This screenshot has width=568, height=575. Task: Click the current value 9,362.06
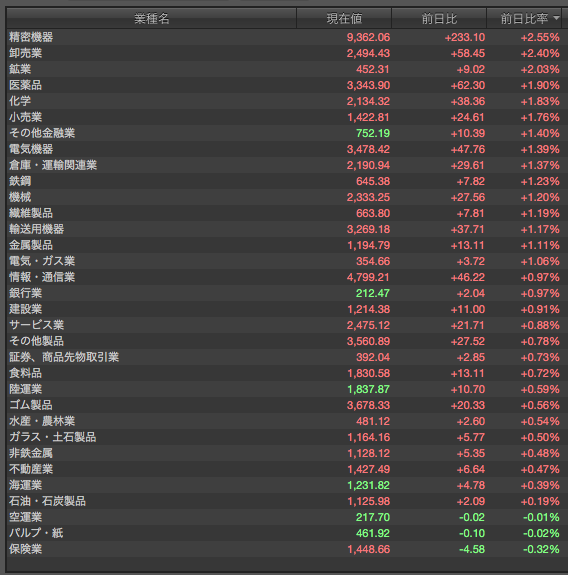click(x=368, y=37)
